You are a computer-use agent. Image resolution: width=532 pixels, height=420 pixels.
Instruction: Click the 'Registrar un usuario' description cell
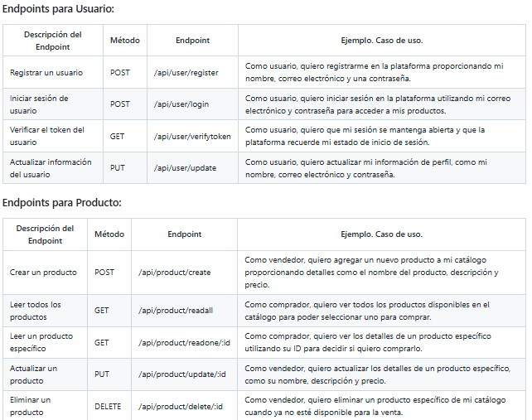[x=46, y=73]
